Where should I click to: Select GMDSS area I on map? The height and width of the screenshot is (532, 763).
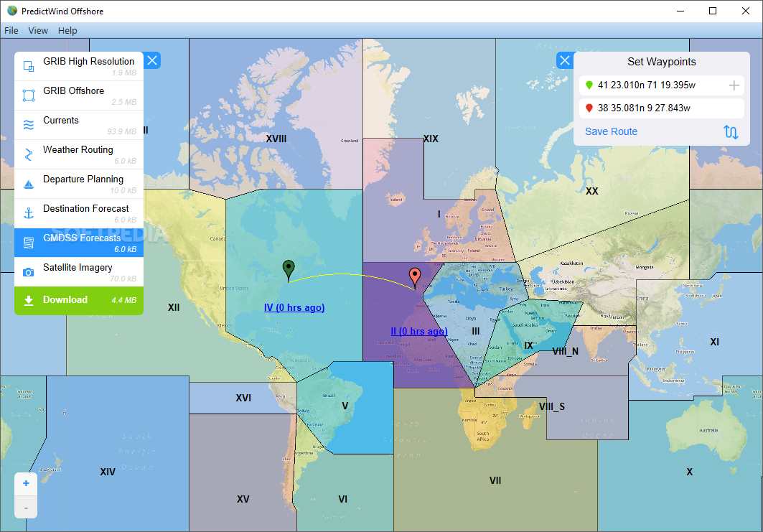439,214
